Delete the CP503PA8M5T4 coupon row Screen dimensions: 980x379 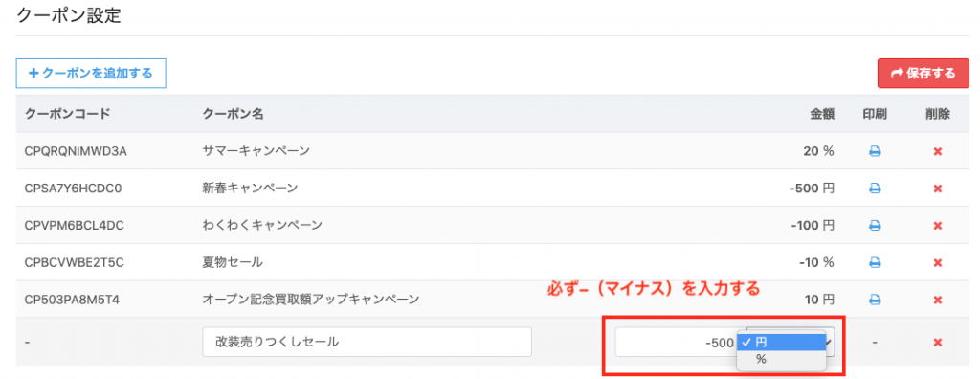(x=938, y=300)
